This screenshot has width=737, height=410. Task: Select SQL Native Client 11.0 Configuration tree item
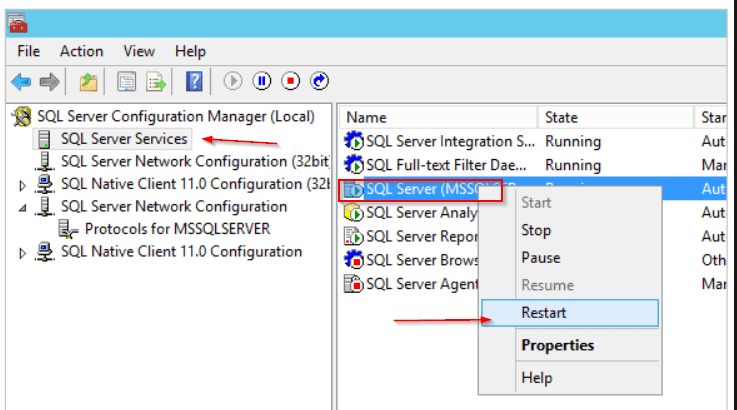(181, 252)
